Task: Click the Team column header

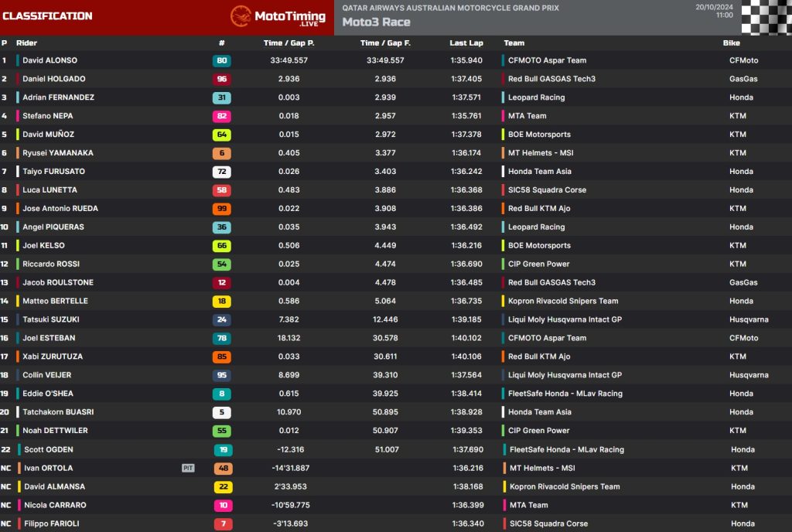Action: coord(514,43)
